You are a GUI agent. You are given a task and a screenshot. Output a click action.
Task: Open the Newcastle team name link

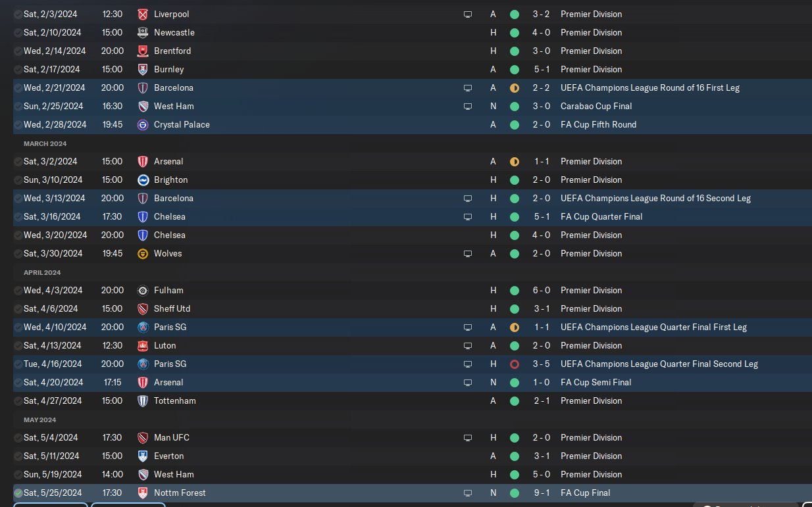point(174,32)
